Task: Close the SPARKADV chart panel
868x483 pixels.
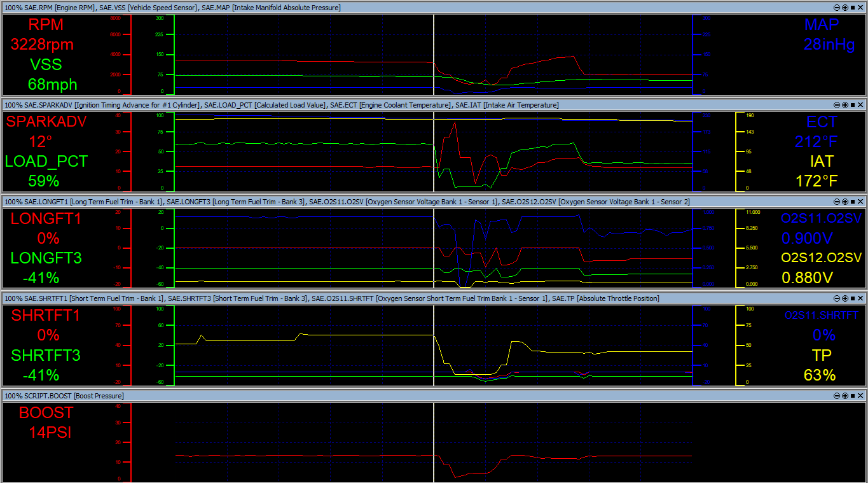Action: pyautogui.click(x=860, y=105)
